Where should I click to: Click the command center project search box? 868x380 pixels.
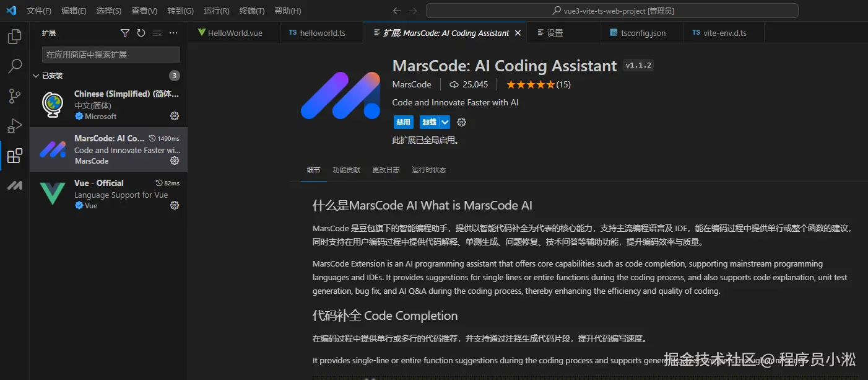[x=612, y=11]
